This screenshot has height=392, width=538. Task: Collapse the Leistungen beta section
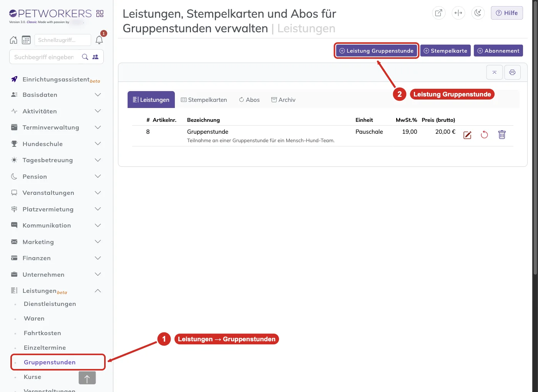point(56,291)
